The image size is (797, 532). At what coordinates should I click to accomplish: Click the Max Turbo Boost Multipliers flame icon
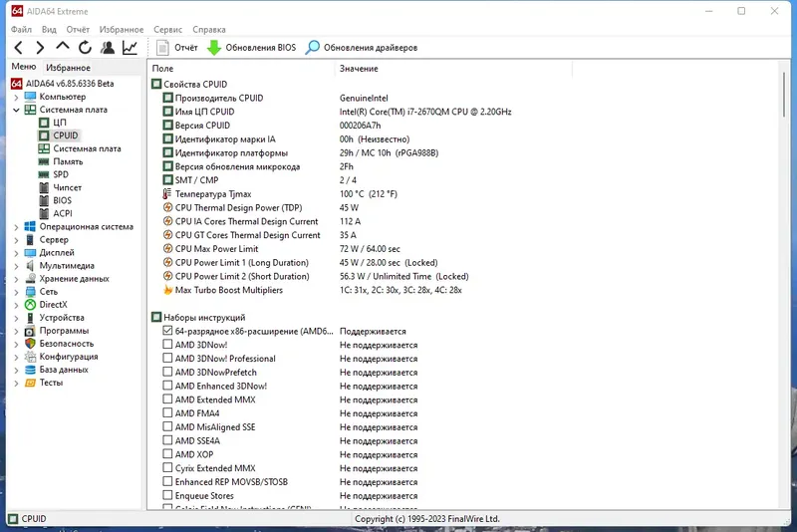click(167, 290)
